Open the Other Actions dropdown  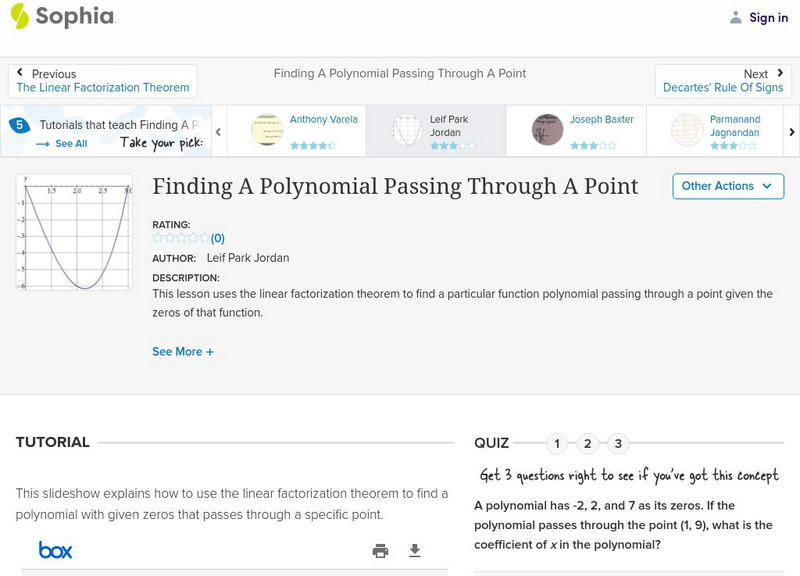(727, 186)
